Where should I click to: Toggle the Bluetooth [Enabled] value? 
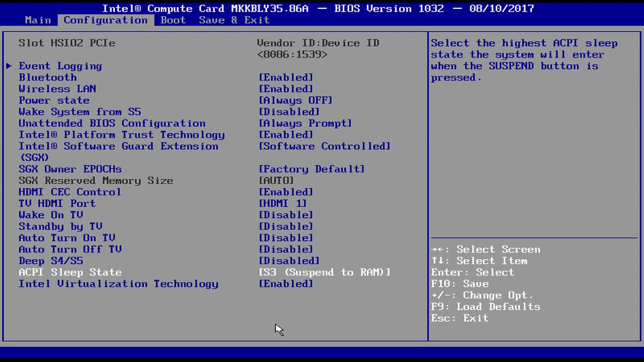(x=286, y=77)
